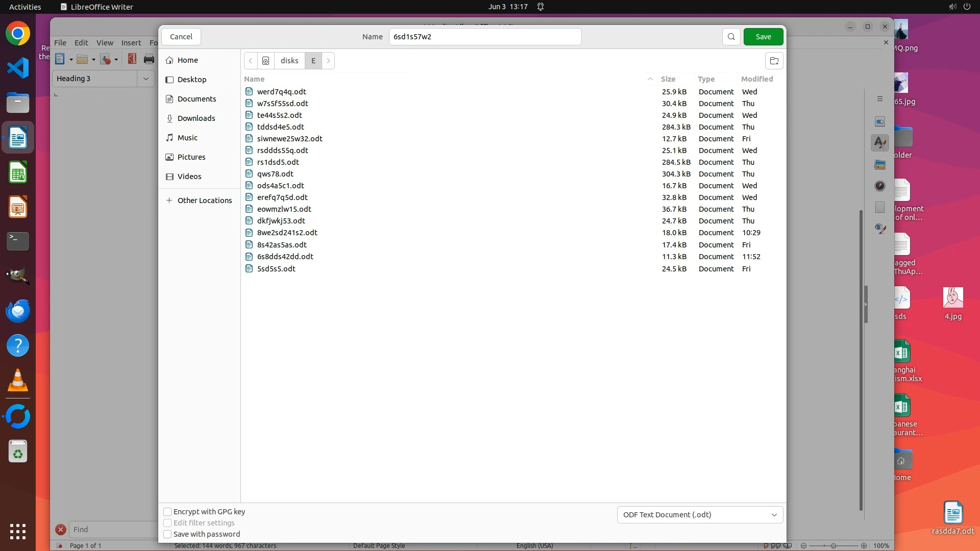Open the Edit menu
The height and width of the screenshot is (551, 980).
click(81, 43)
